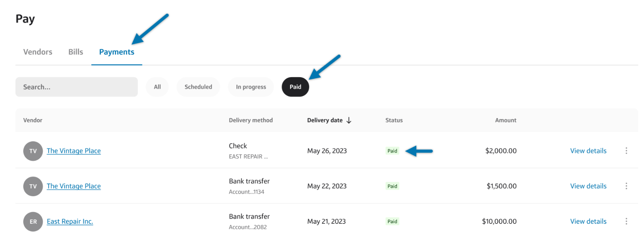Open the actions menu for the $10,000 payment
Viewport: 644px width, 250px height.
point(626,221)
